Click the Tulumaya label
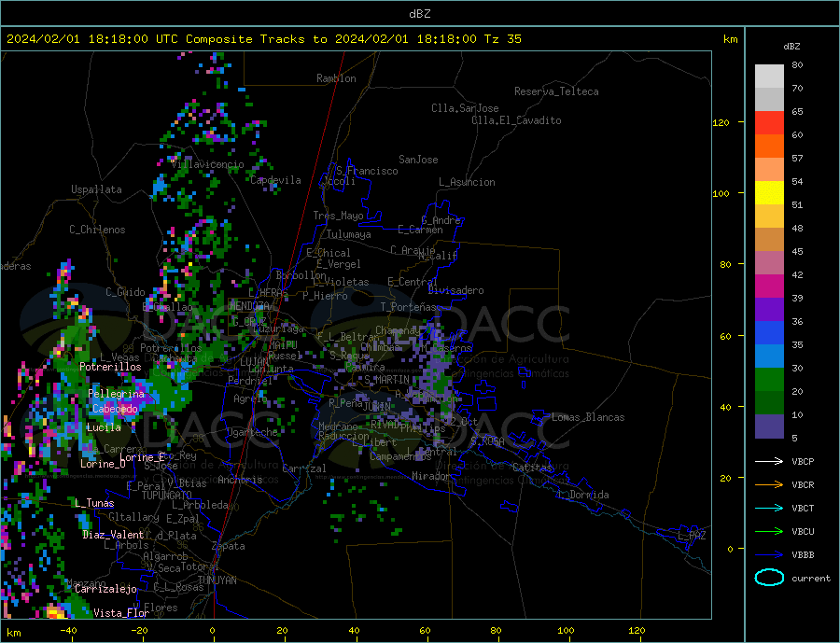The width and height of the screenshot is (840, 643). pos(349,234)
